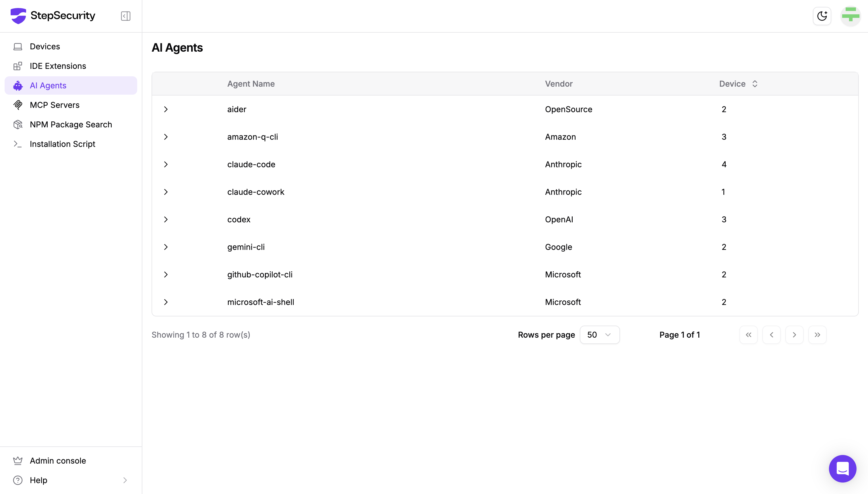Expand the aider agent row
Image resolution: width=868 pixels, height=494 pixels.
point(166,109)
